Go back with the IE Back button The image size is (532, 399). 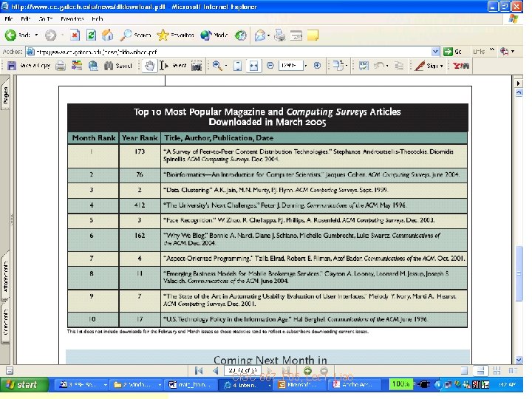click(x=17, y=35)
